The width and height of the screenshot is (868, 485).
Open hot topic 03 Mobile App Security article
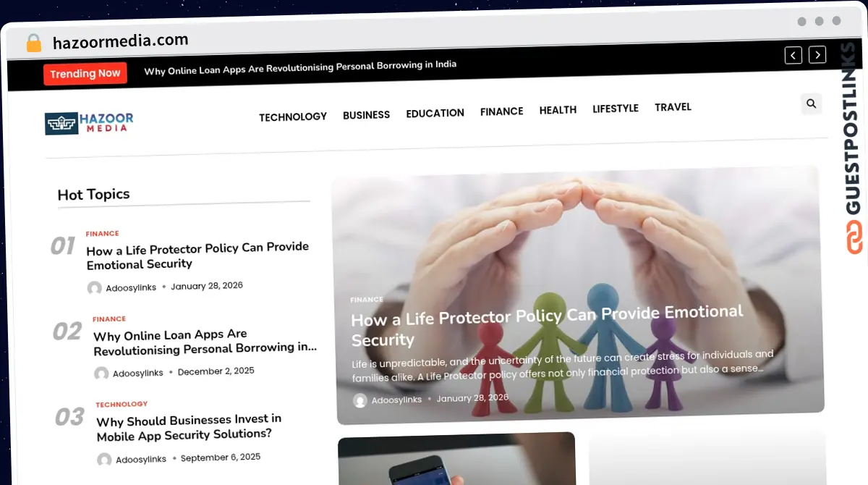[x=189, y=427]
